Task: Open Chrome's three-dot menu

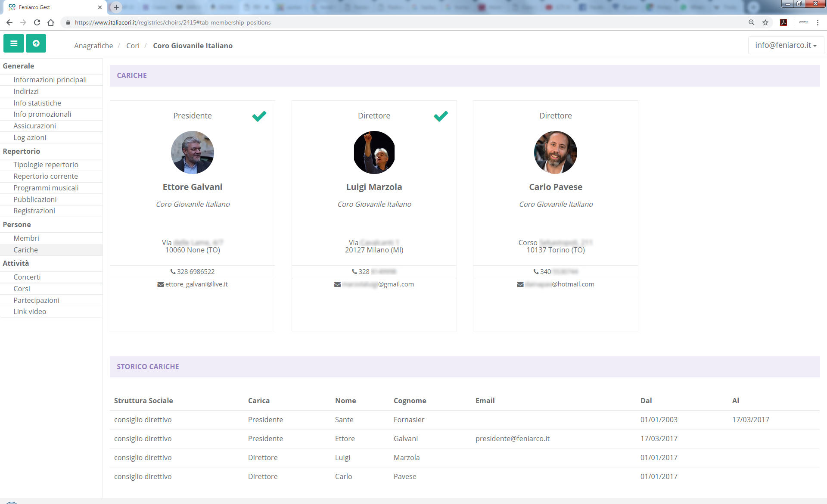Action: coord(818,22)
